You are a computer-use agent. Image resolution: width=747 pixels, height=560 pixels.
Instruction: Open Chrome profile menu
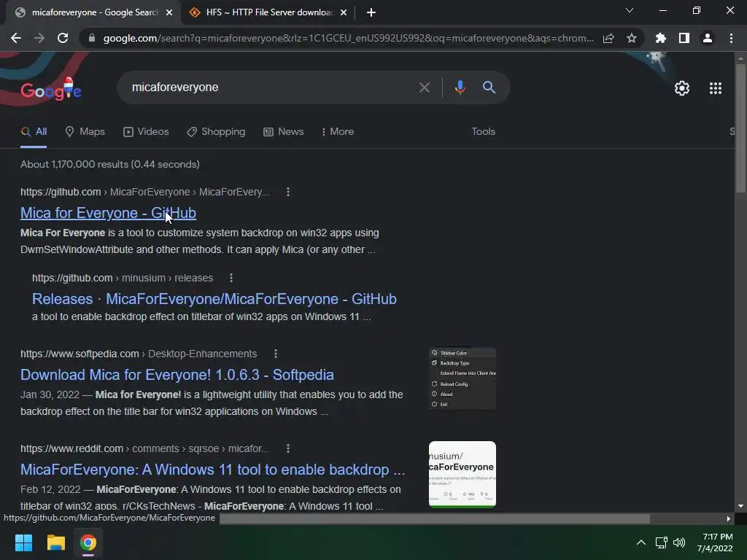click(708, 38)
